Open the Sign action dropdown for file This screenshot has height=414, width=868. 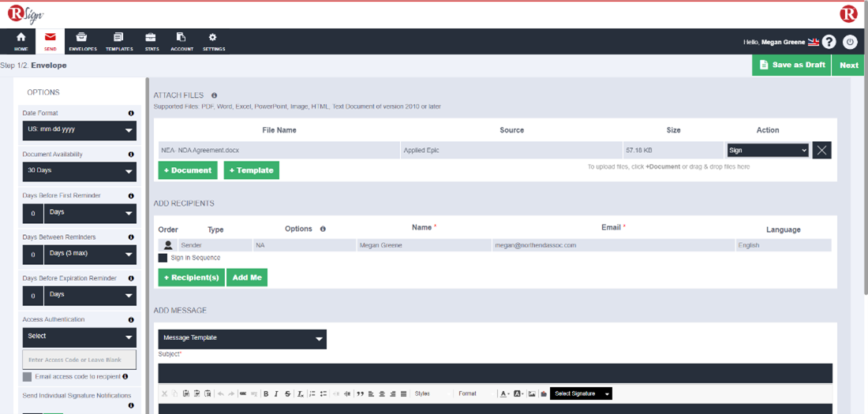click(x=767, y=150)
